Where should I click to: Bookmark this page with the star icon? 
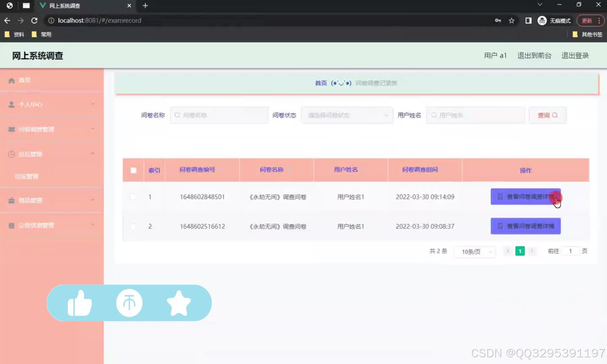click(x=512, y=21)
